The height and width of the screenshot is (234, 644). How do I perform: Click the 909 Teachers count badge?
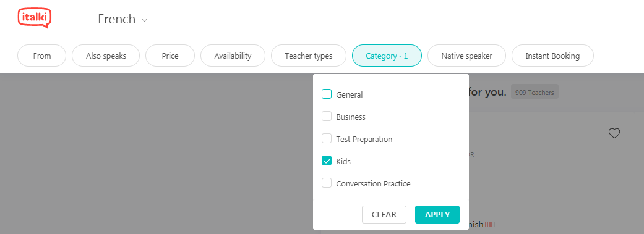click(x=535, y=93)
